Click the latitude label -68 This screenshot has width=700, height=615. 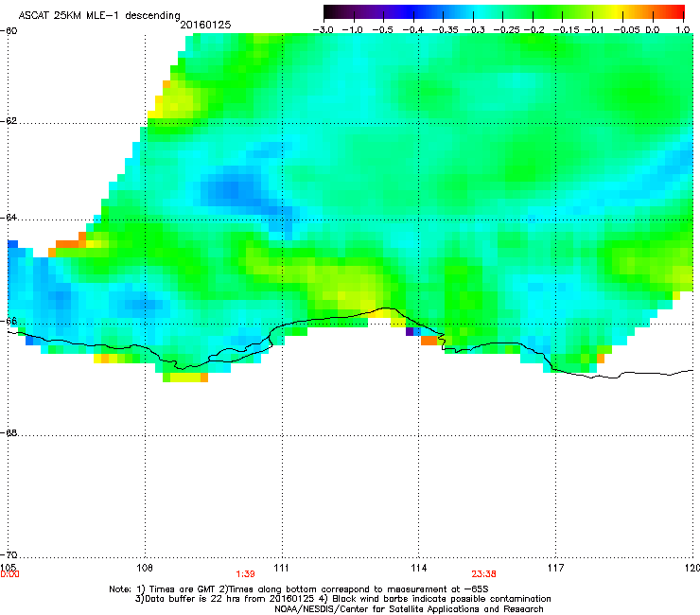[9, 432]
